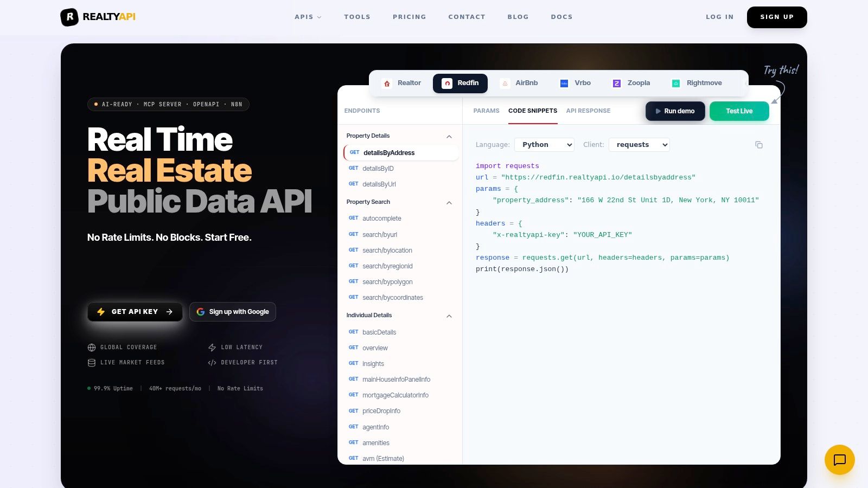Viewport: 868px width, 488px height.
Task: Select the detailsByUrl endpoint
Action: (x=401, y=184)
